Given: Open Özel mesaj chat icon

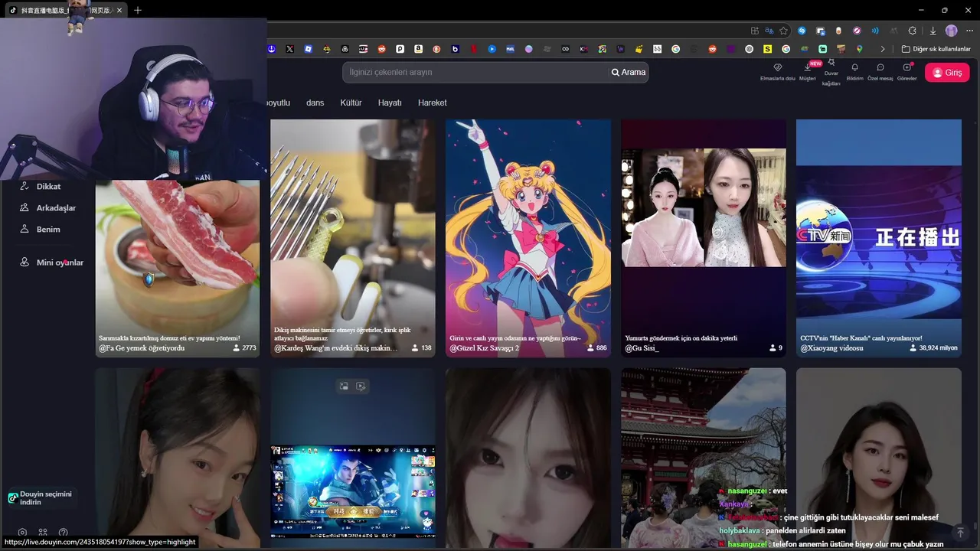Looking at the screenshot, I should click(x=880, y=67).
